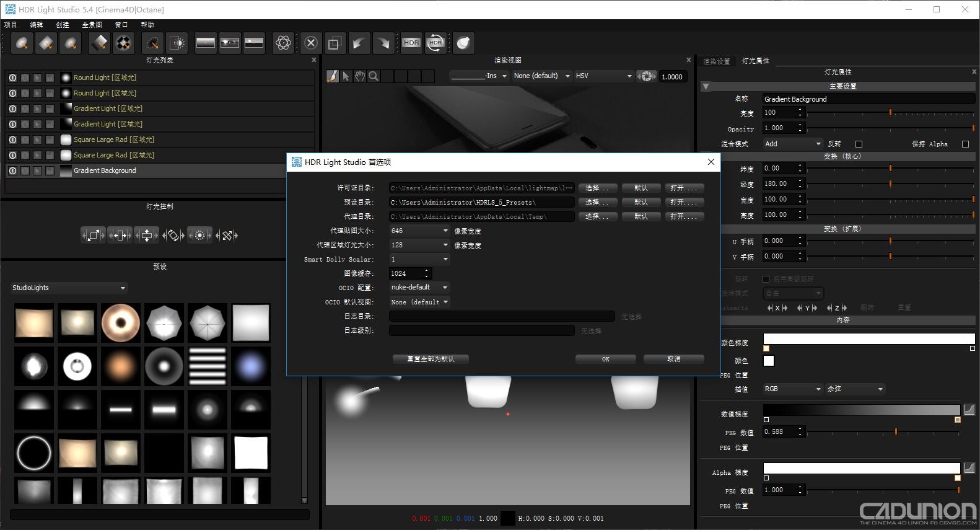Click the exposure icon beside 1.0000 value
This screenshot has height=530, width=980.
pos(647,76)
